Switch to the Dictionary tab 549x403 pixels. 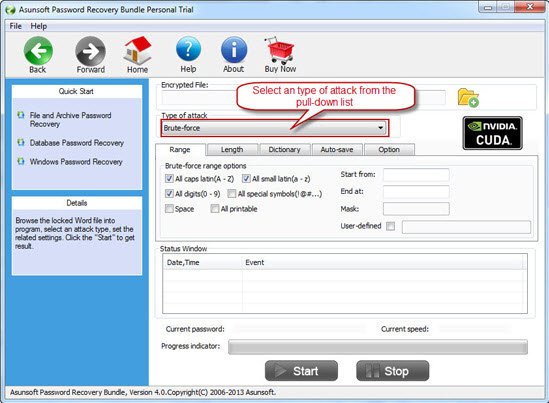tap(284, 150)
